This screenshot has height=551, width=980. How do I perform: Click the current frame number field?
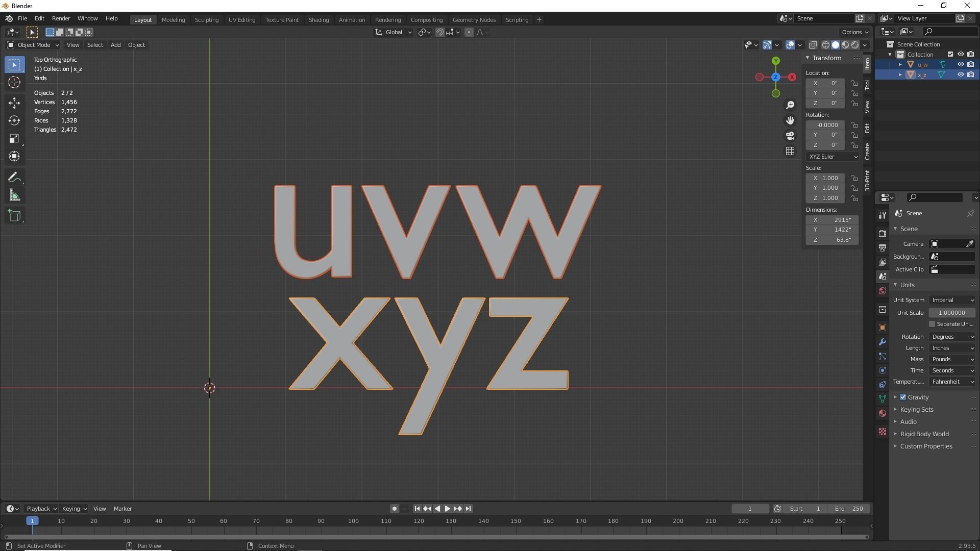click(750, 509)
